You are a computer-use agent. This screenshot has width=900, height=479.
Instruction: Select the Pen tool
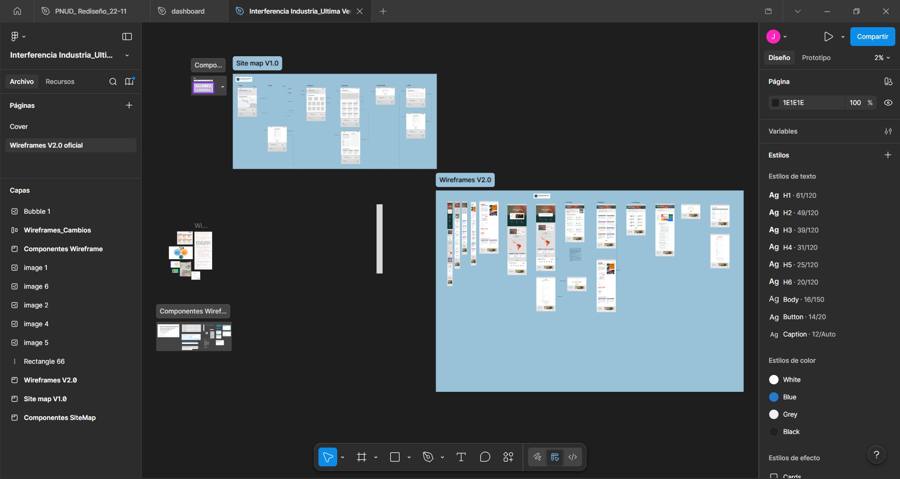click(x=428, y=457)
